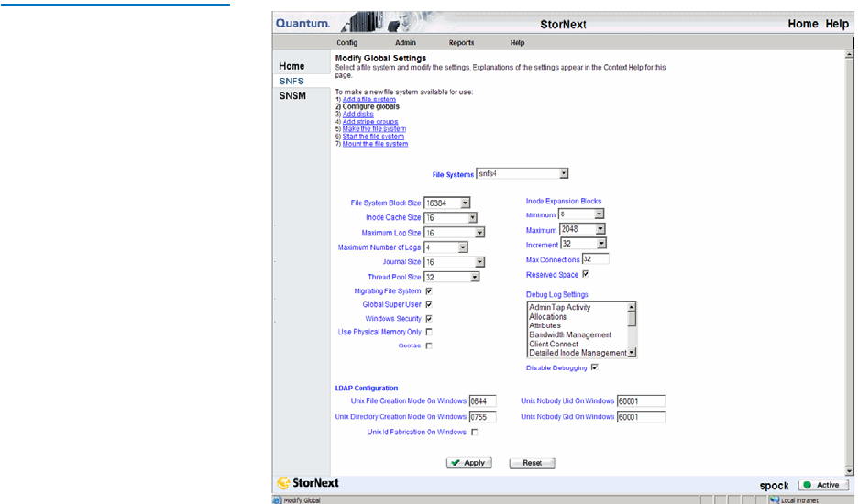This screenshot has width=858, height=504.
Task: Toggle the Migrating File System checkbox
Action: pos(429,290)
